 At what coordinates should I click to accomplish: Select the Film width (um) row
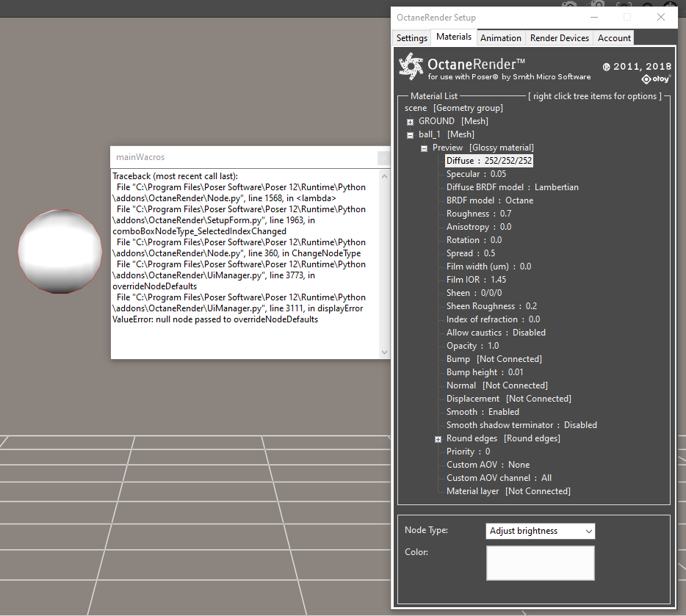(x=488, y=267)
